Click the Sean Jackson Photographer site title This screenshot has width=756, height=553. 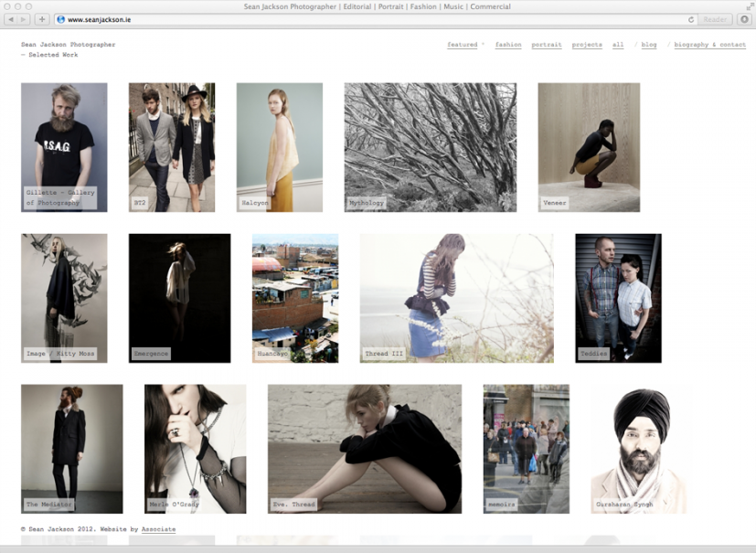[x=69, y=45]
